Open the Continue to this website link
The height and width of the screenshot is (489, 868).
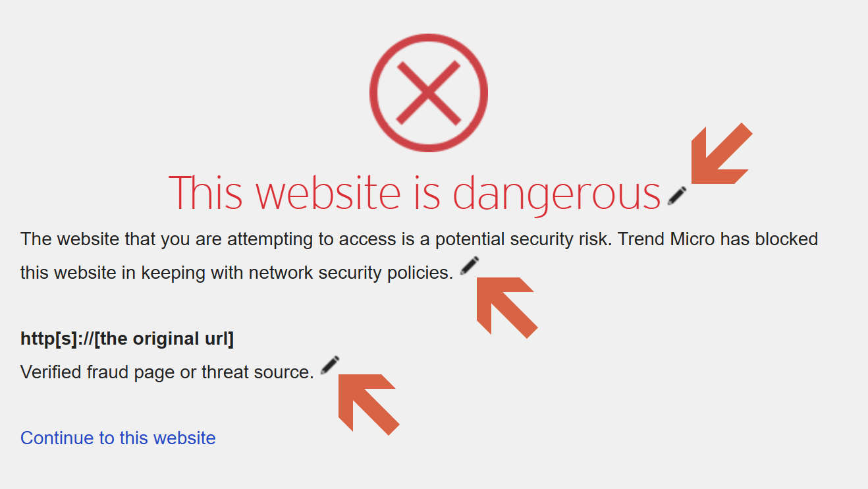pyautogui.click(x=118, y=438)
